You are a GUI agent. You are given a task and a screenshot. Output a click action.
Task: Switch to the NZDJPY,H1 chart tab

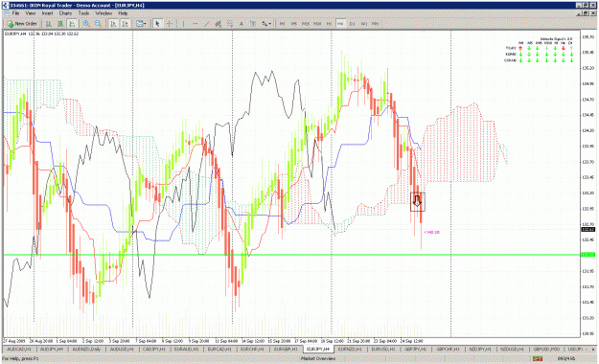pyautogui.click(x=480, y=349)
